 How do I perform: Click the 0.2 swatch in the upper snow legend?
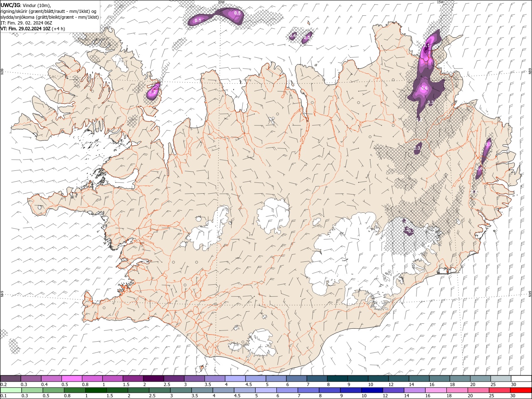coord(10,379)
